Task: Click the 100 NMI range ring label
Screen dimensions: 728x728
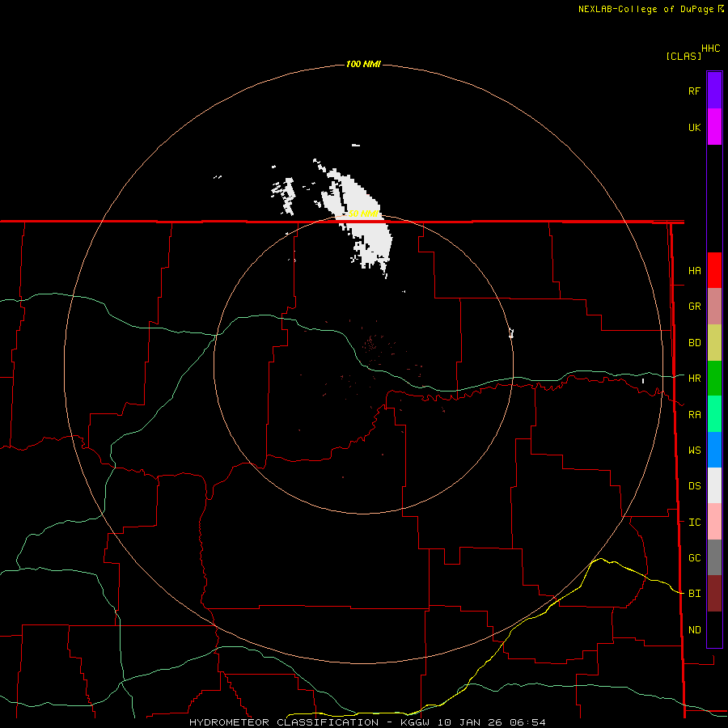Action: 363,64
